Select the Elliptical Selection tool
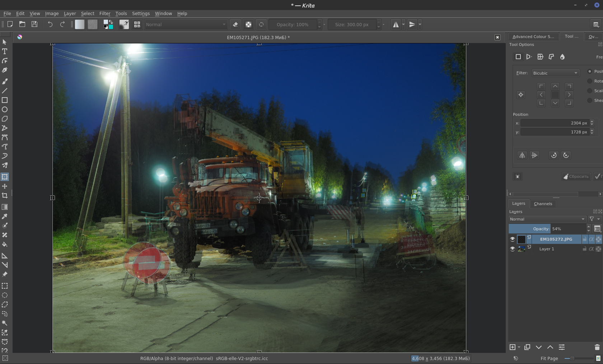This screenshot has height=364, width=603. [5, 295]
